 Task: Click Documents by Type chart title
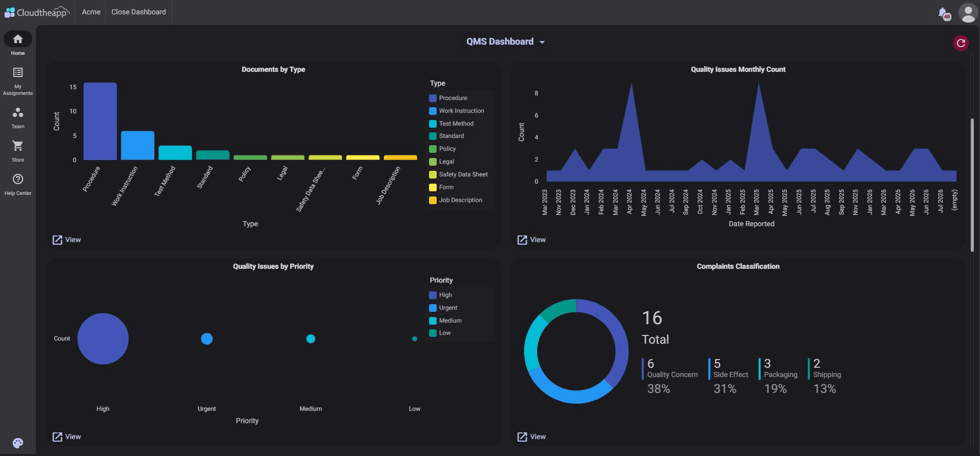coord(273,69)
